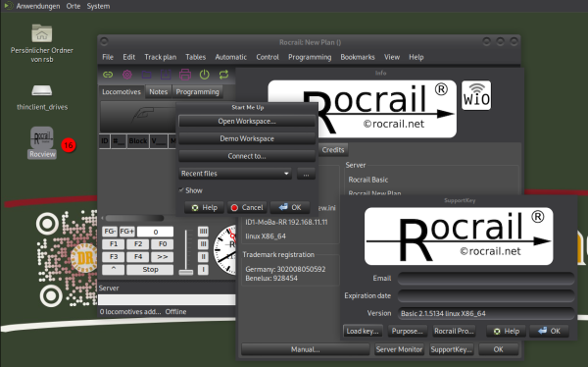The height and width of the screenshot is (367, 588).
Task: Open settings via the magenta gear icon
Action: pyautogui.click(x=127, y=75)
